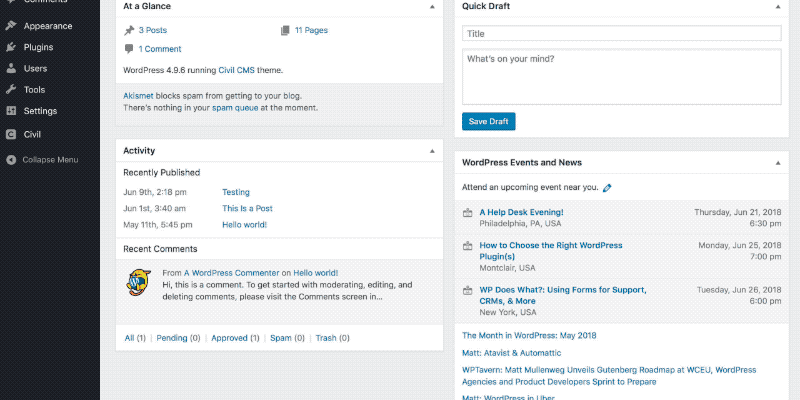800x400 pixels.
Task: Open How to Choose the Right WordPress Plugin(s) event
Action: pos(551,251)
